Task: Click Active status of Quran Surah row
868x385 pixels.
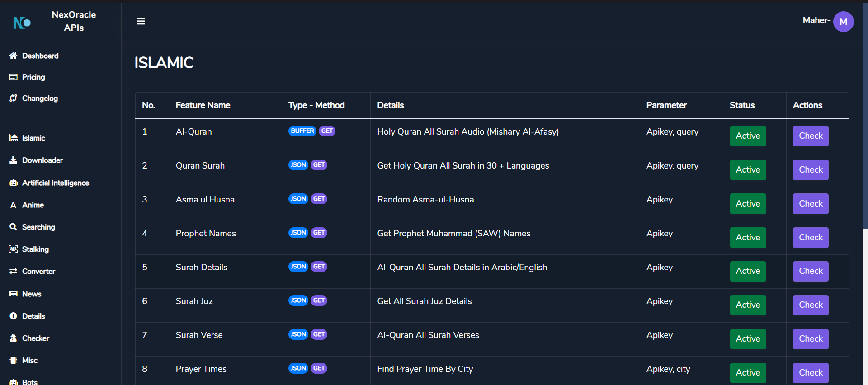Action: (748, 169)
